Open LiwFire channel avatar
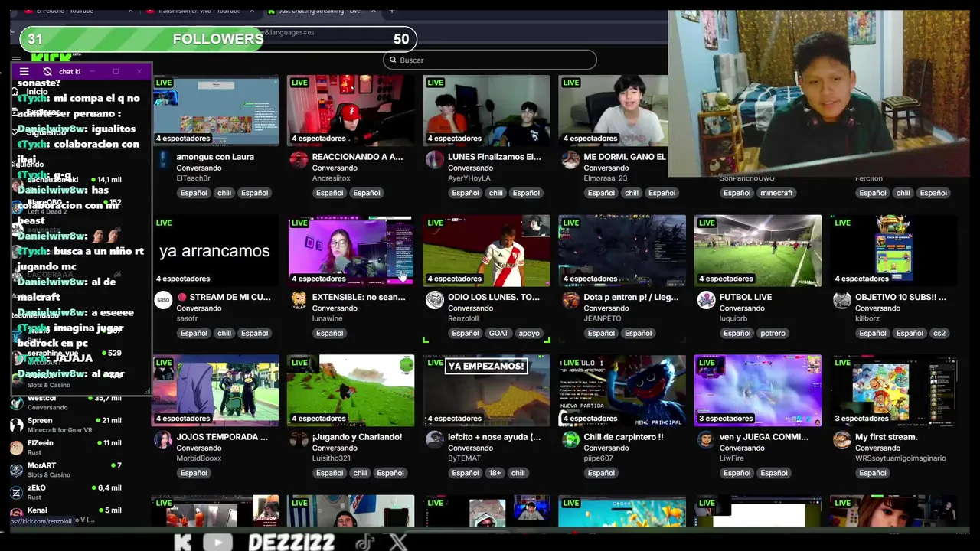 point(706,440)
